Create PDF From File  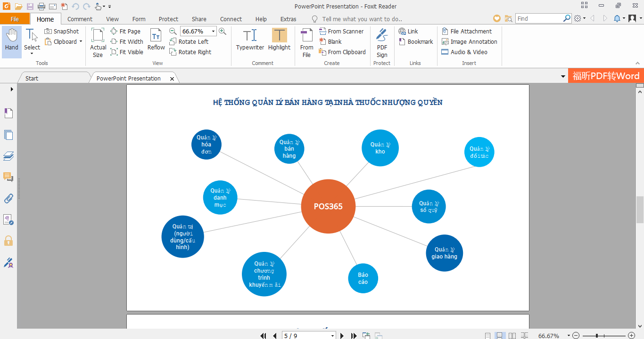coord(306,43)
